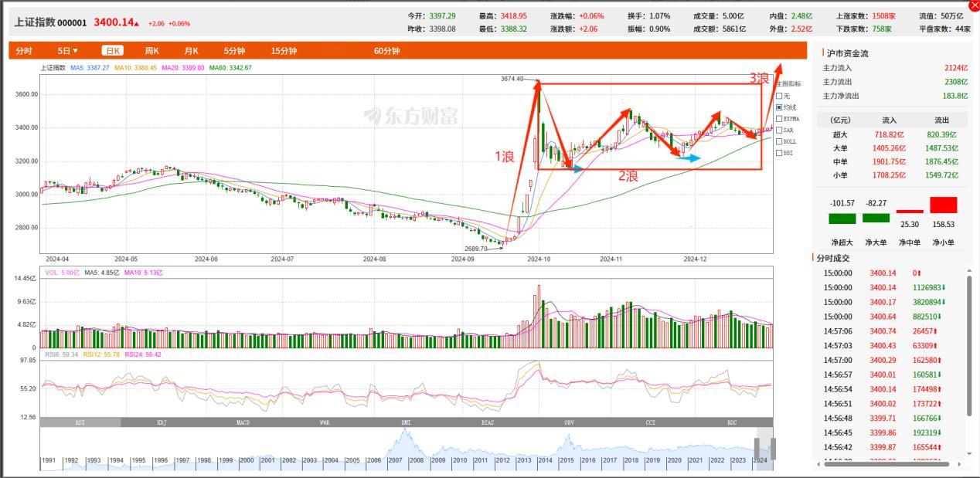Click the 上涨家数 1508家 value
Viewport: 980px width, 478px height.
coord(884,15)
